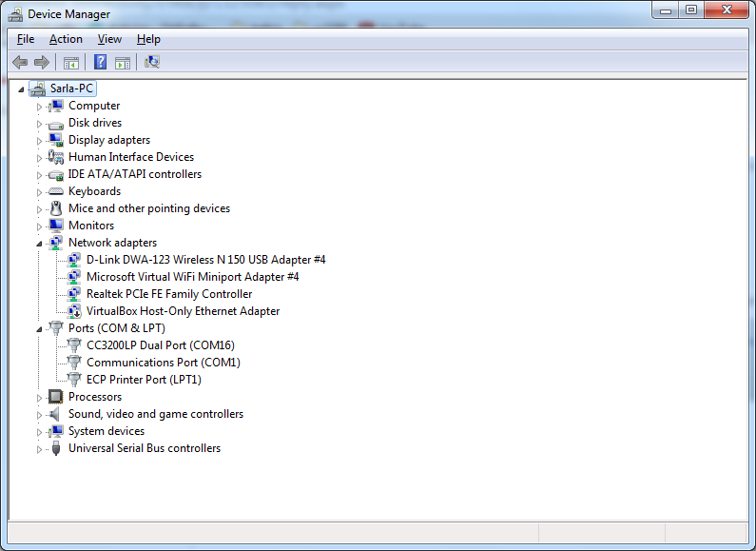
Task: Select the Mice and other pointing devices label
Action: click(149, 208)
